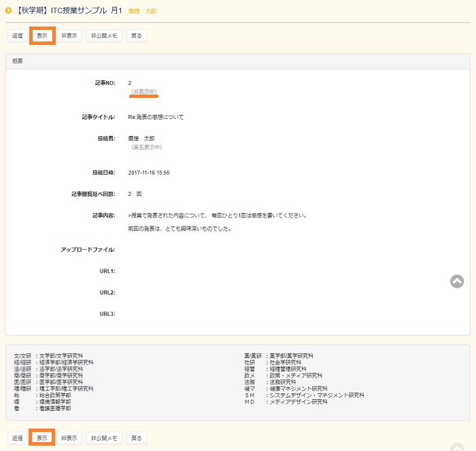Image resolution: width=476 pixels, height=451 pixels.
Task: Click the orange arrow icon beside course title
Action: tap(8, 11)
